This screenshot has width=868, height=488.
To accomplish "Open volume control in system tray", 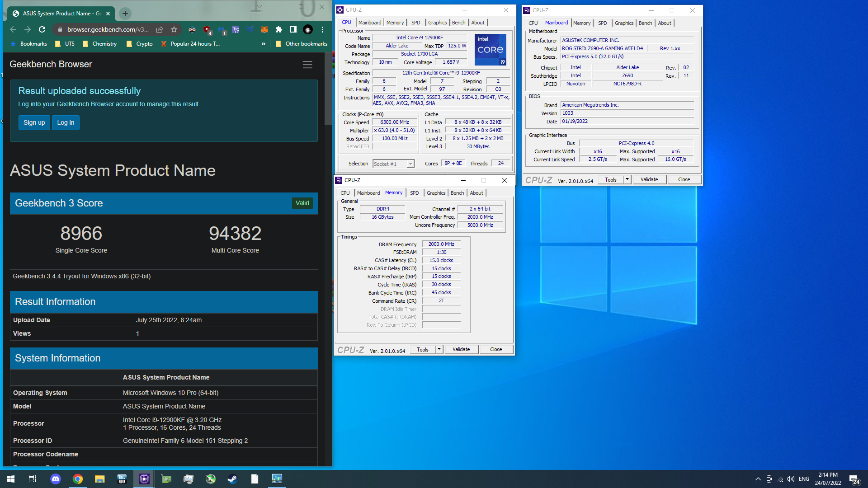I will click(x=791, y=479).
